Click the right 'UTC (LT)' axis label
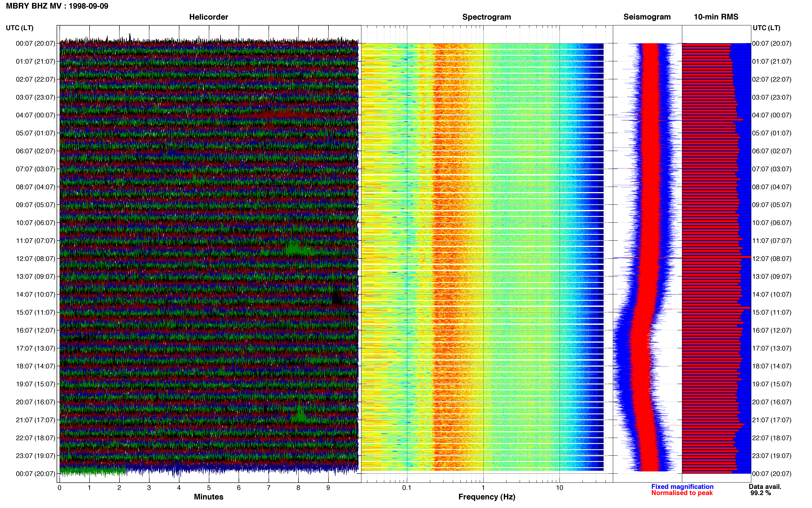 tap(767, 28)
